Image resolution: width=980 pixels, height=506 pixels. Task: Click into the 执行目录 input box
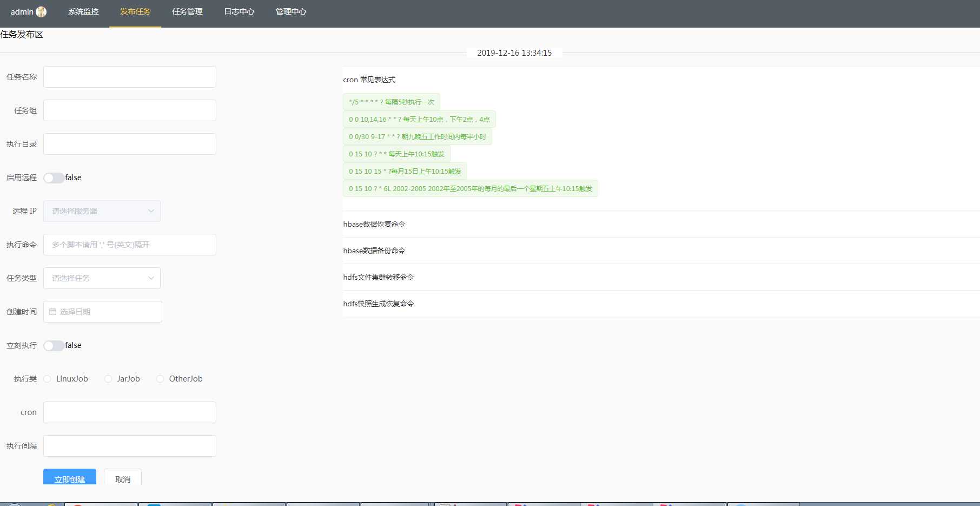click(130, 144)
